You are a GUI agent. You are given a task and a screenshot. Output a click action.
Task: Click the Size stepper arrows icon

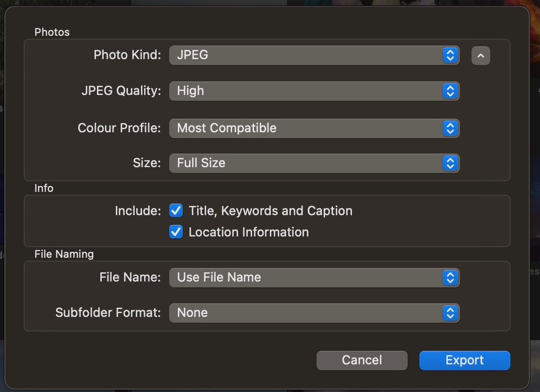(x=450, y=163)
